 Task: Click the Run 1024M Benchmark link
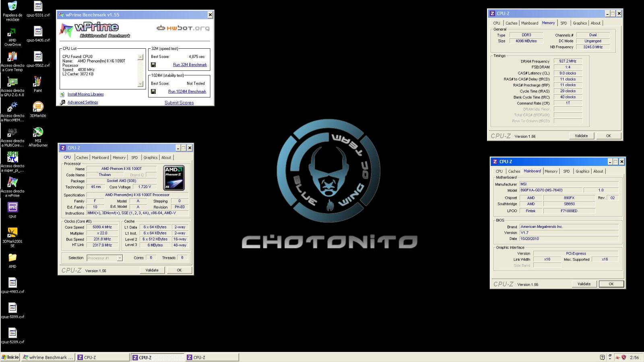click(187, 92)
